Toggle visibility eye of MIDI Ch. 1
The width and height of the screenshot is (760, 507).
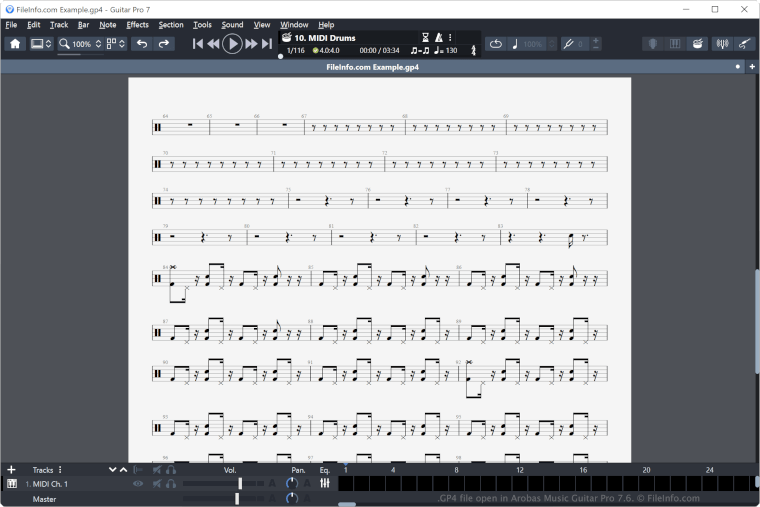(x=138, y=484)
